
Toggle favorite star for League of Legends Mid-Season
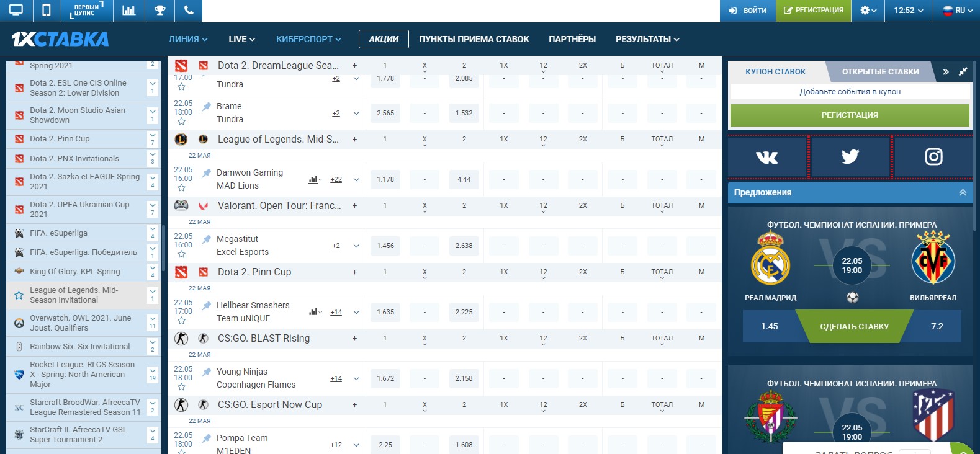[x=19, y=295]
